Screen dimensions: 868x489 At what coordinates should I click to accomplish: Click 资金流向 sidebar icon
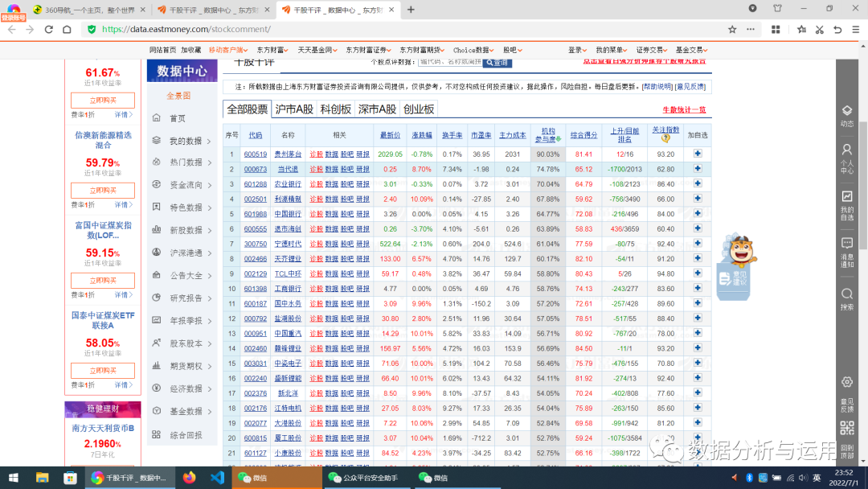157,184
